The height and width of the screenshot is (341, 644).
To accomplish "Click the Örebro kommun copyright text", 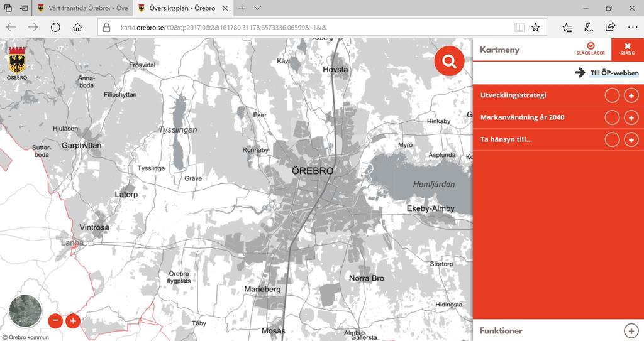I will pyautogui.click(x=25, y=337).
